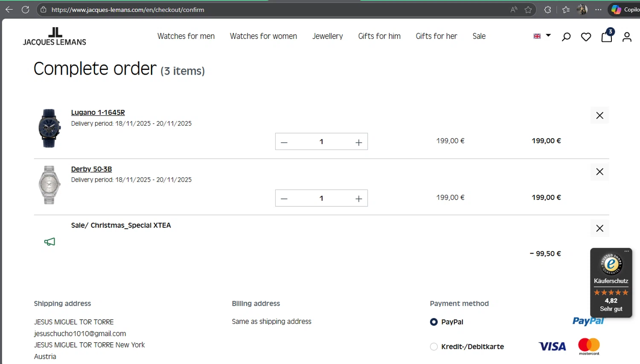Open the search magnifier icon
Image resolution: width=640 pixels, height=364 pixels.
(566, 37)
